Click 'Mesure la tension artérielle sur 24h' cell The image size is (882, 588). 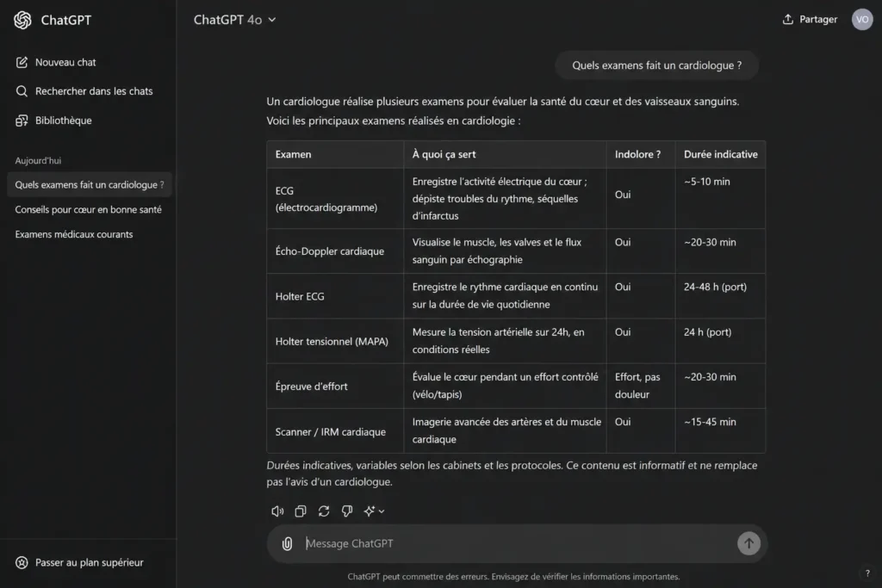(505, 341)
